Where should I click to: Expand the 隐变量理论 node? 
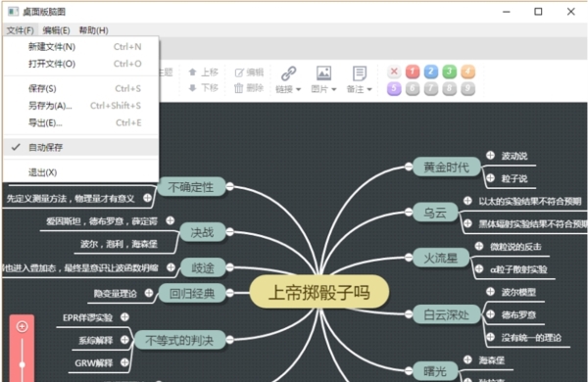[149, 293]
